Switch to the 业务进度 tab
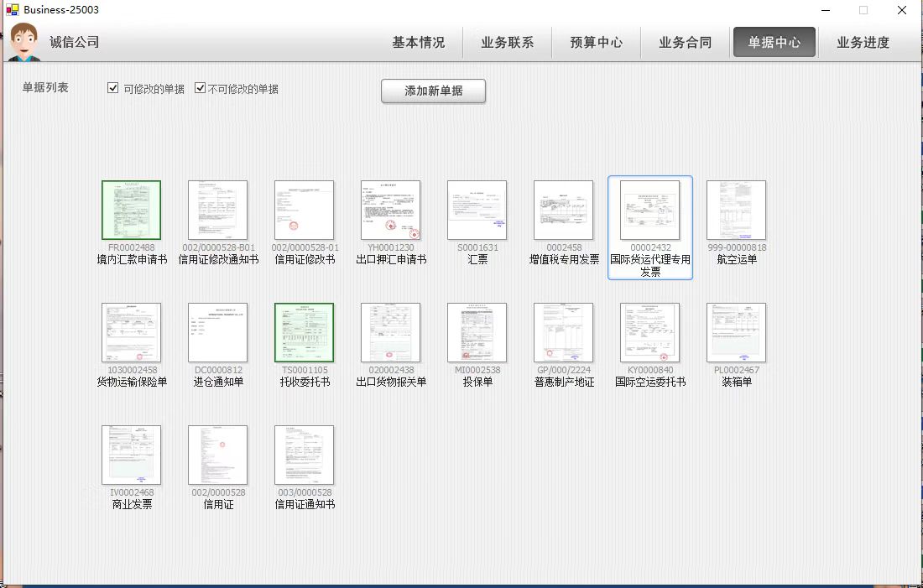This screenshot has width=923, height=588. [863, 43]
